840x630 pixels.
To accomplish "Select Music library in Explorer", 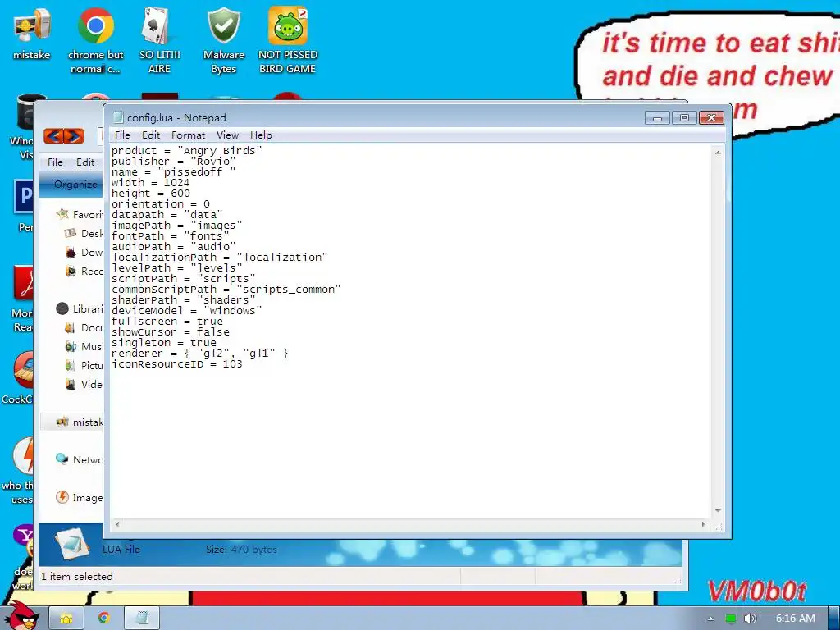I will pyautogui.click(x=84, y=347).
